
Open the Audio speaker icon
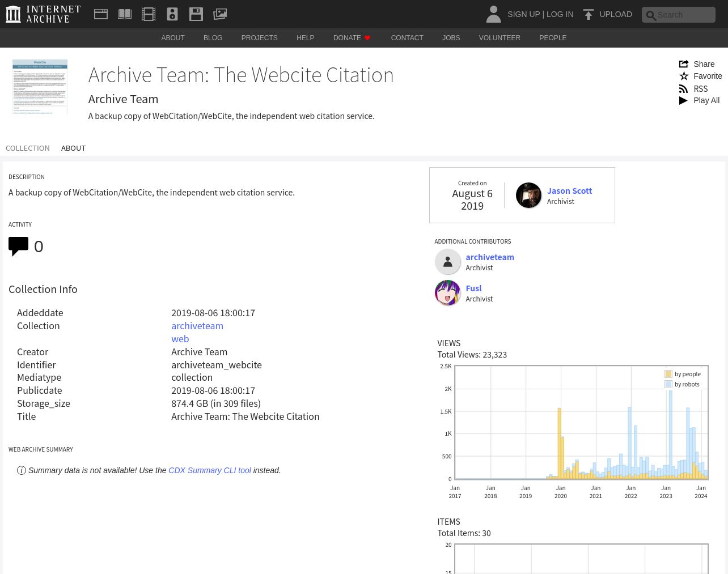[x=172, y=14]
